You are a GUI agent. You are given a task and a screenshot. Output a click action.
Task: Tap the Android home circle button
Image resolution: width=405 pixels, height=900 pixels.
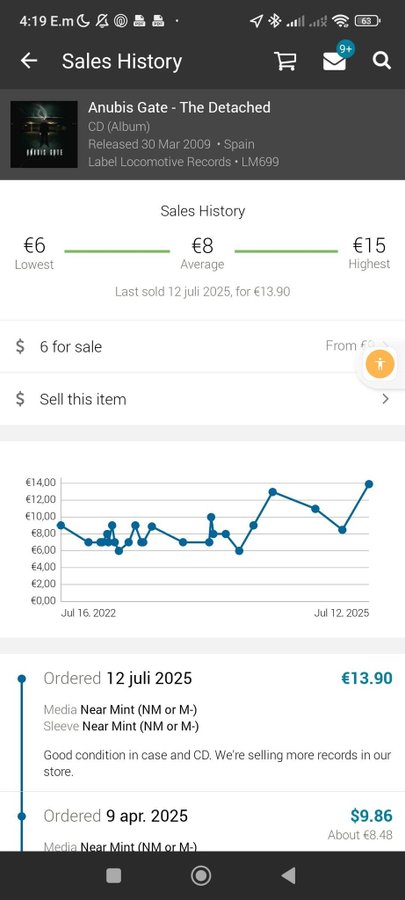pos(201,875)
